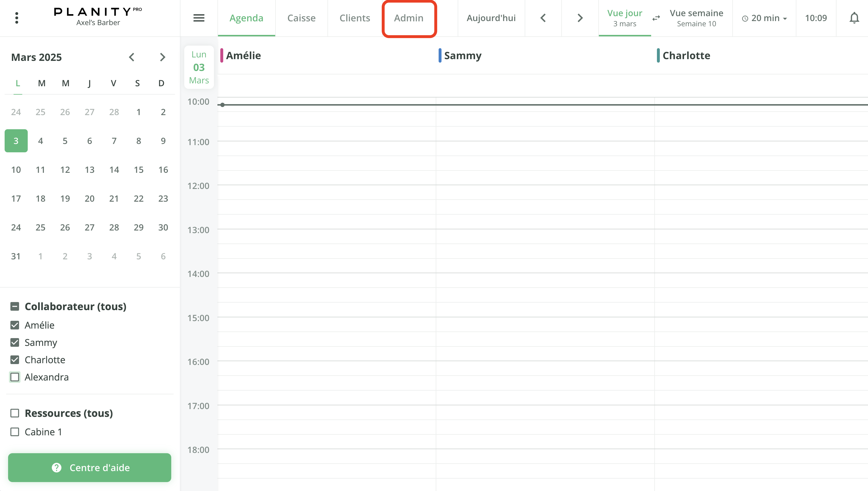Collapse the Collaborateur (tous) section
This screenshot has height=491, width=868.
click(14, 306)
